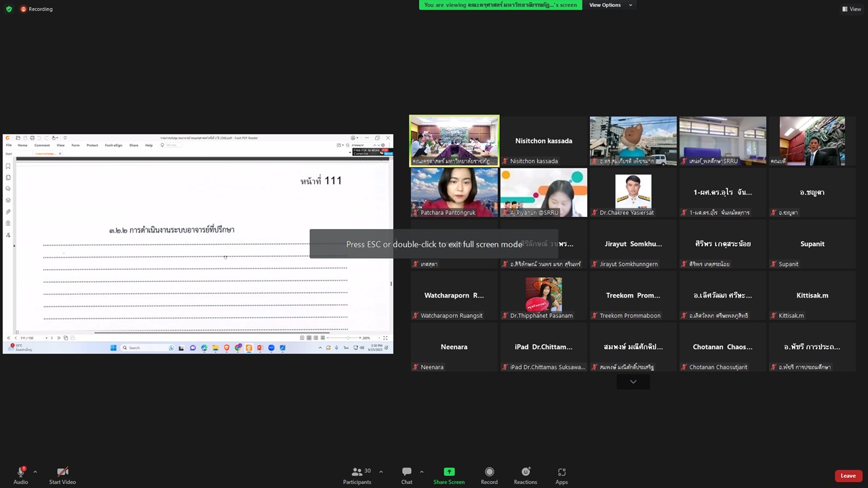This screenshot has width=868, height=488.
Task: Select Dr.Chakree Yasiersat video tile
Action: [x=633, y=192]
